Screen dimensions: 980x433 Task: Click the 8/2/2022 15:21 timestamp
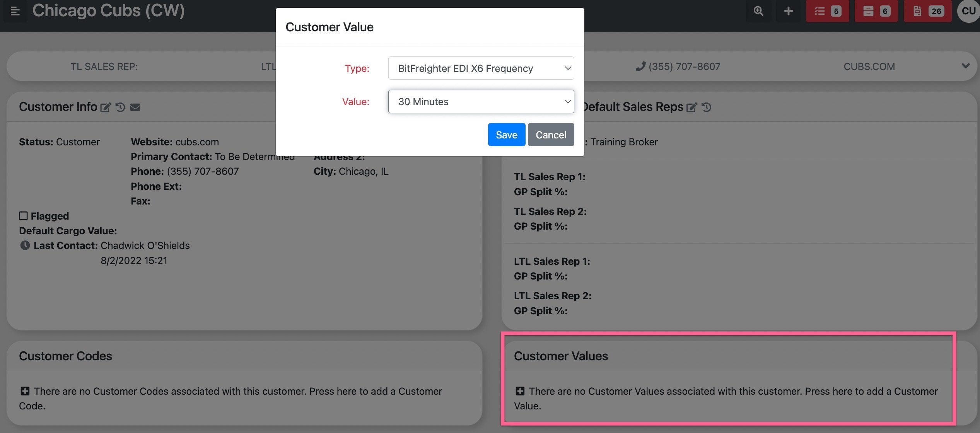(x=134, y=261)
